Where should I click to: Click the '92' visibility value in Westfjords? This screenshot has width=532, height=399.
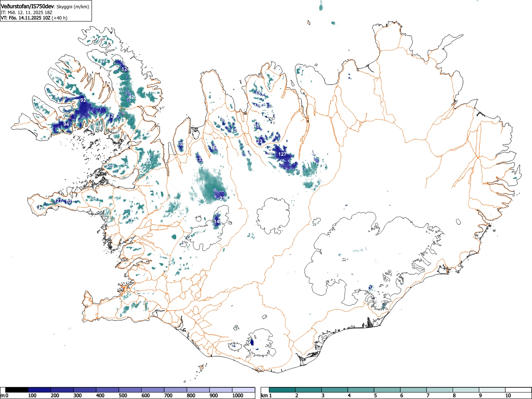pos(83,100)
